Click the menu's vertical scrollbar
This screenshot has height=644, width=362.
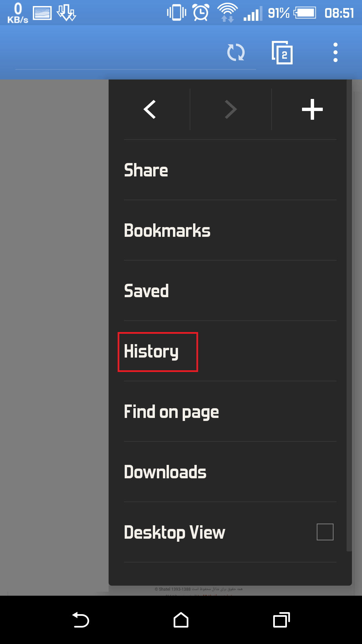pyautogui.click(x=349, y=315)
